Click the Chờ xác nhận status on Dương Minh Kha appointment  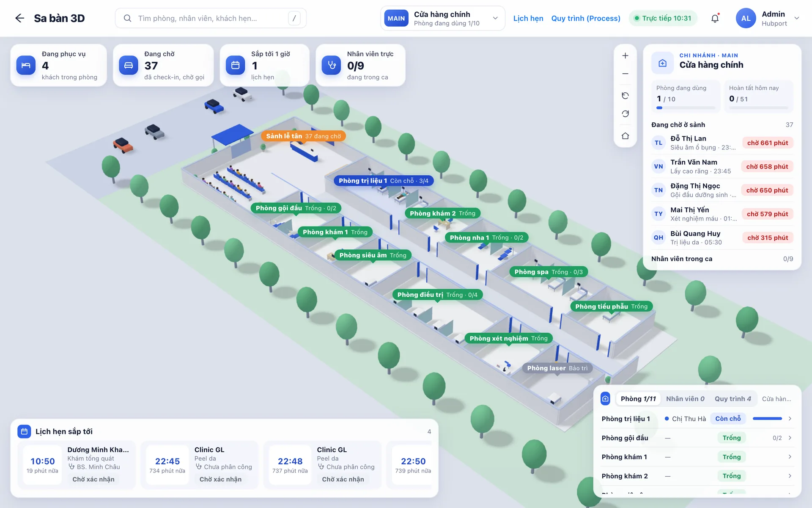click(93, 479)
